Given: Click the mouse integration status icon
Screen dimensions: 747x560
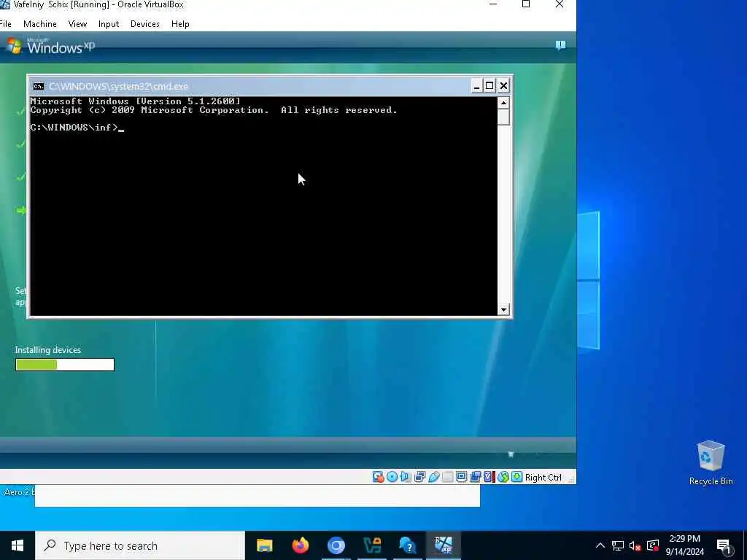Looking at the screenshot, I should click(503, 477).
